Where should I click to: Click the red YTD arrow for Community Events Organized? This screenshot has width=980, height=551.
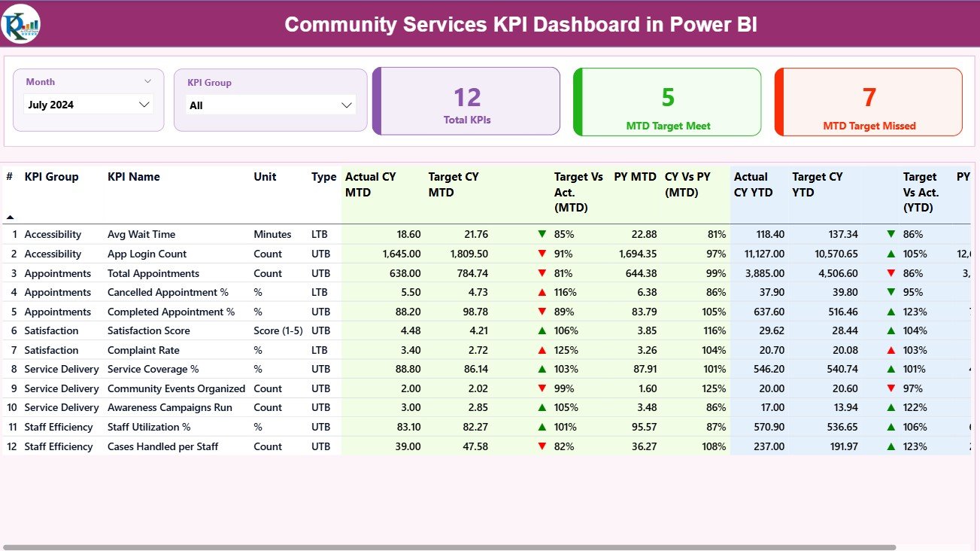coord(891,388)
